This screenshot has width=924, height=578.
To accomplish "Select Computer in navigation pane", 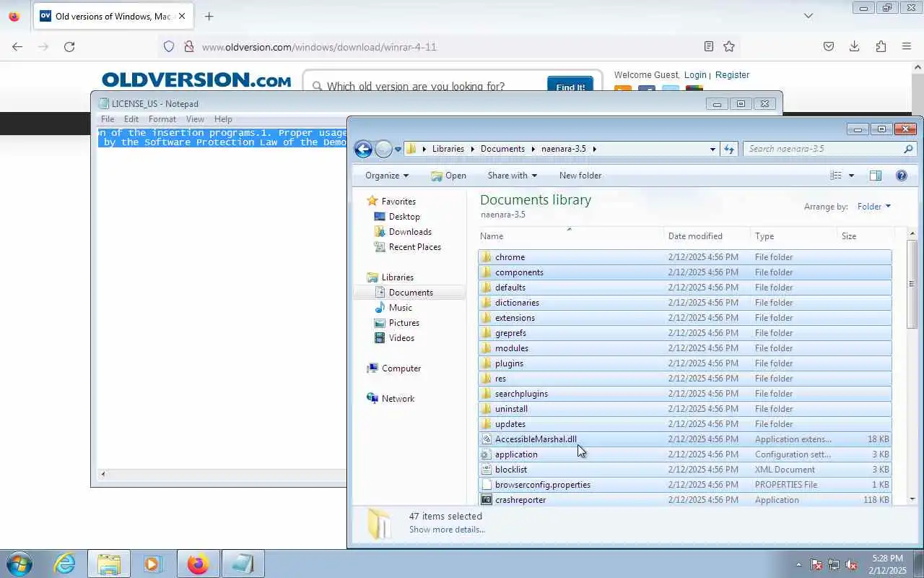I will coord(401,368).
